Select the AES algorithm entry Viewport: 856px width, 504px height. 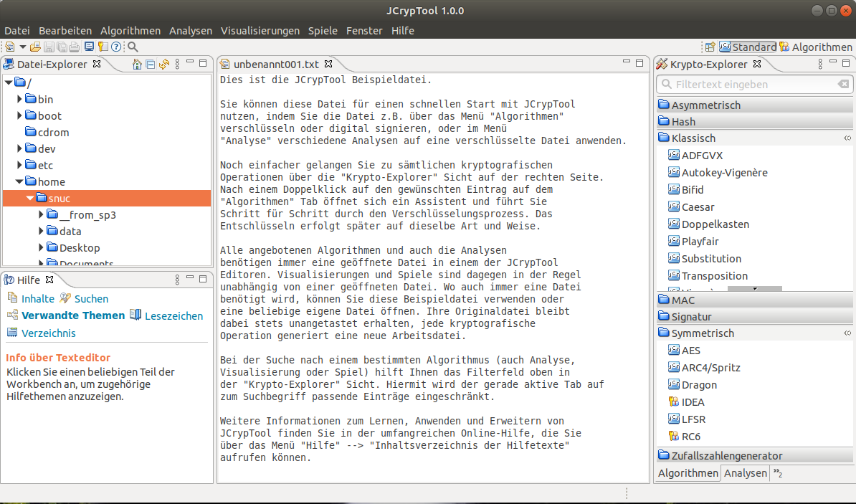pos(685,350)
